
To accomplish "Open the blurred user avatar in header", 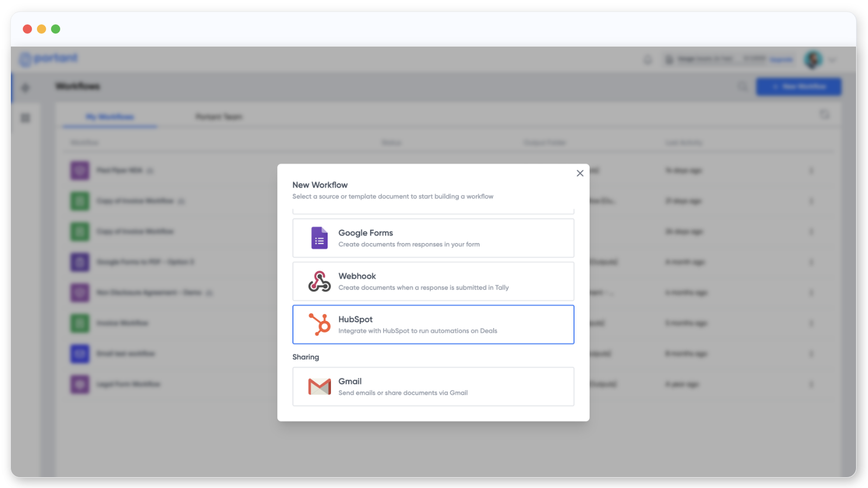I will 813,60.
